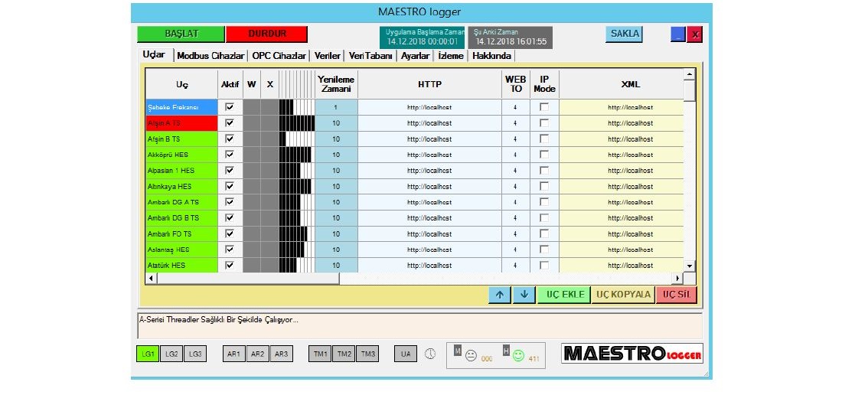Open the Ayarlar tab

pos(415,56)
